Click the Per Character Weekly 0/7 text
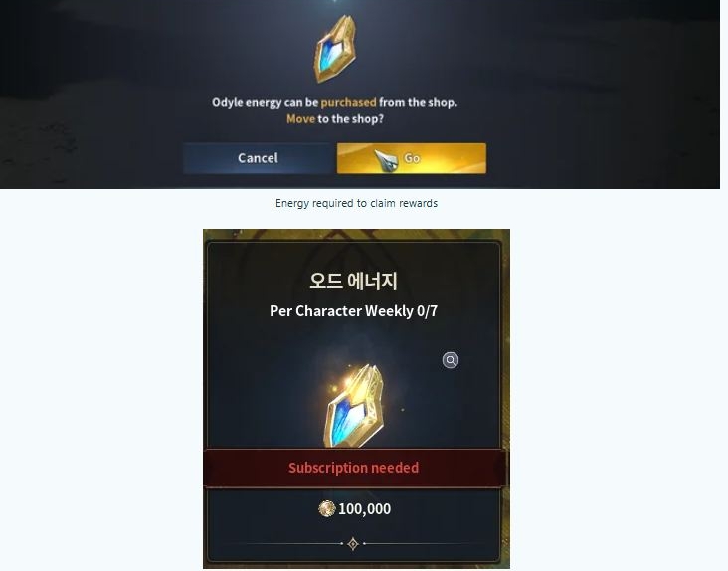The image size is (728, 571). (353, 311)
